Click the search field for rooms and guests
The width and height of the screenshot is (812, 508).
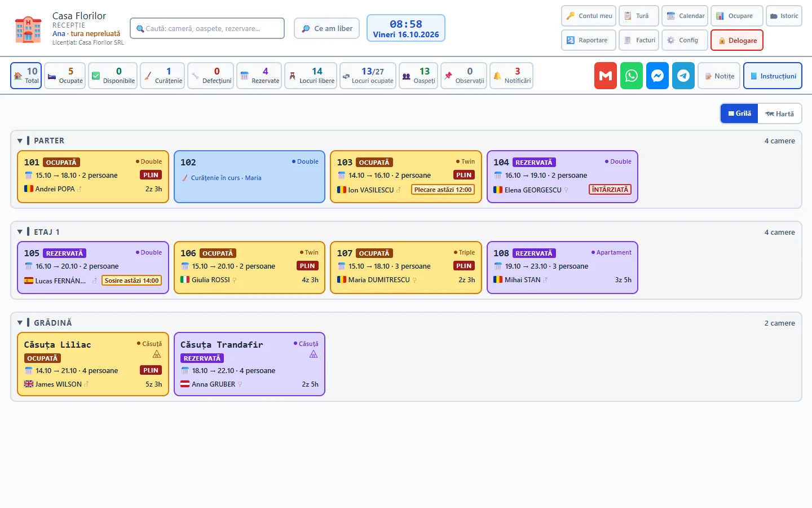(x=207, y=28)
